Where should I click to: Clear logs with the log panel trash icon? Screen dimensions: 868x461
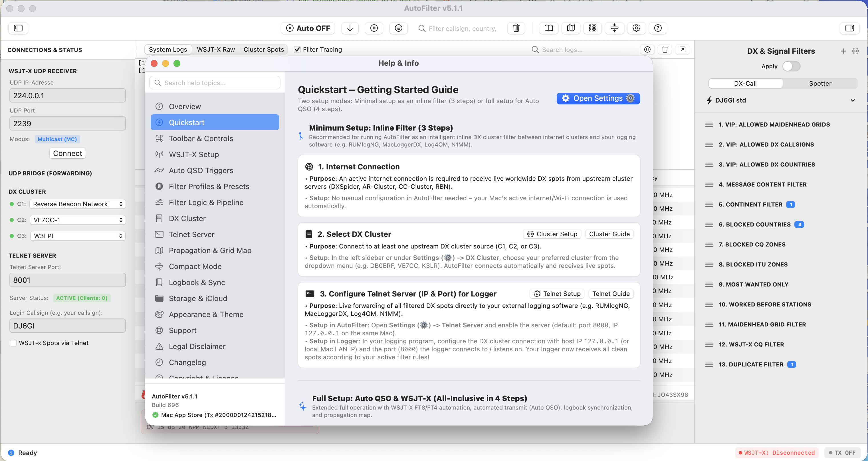[x=665, y=50]
